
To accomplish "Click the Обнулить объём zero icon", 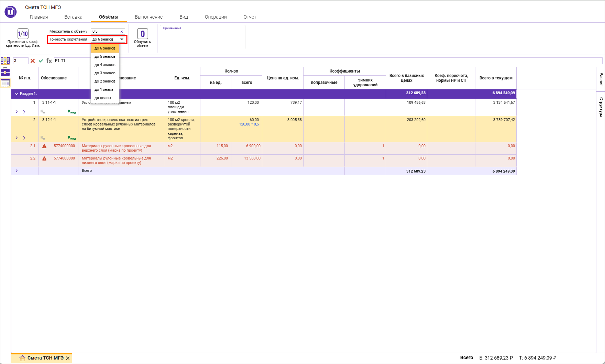I will coord(142,34).
